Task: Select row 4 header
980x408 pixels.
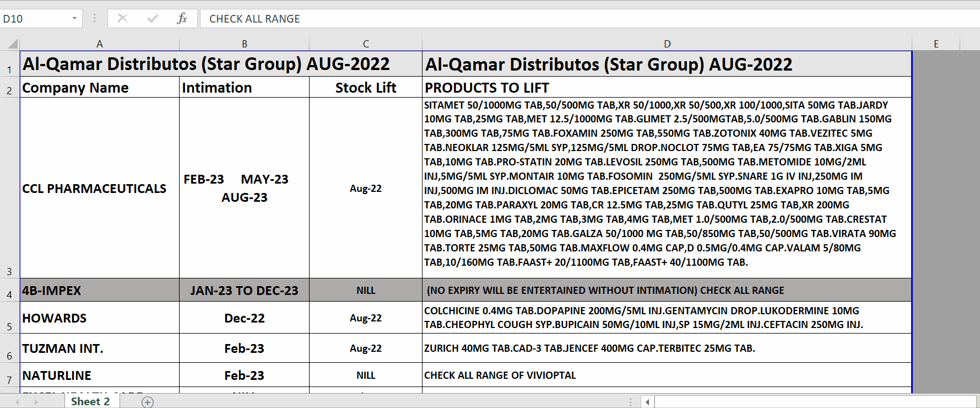Action: (x=9, y=290)
